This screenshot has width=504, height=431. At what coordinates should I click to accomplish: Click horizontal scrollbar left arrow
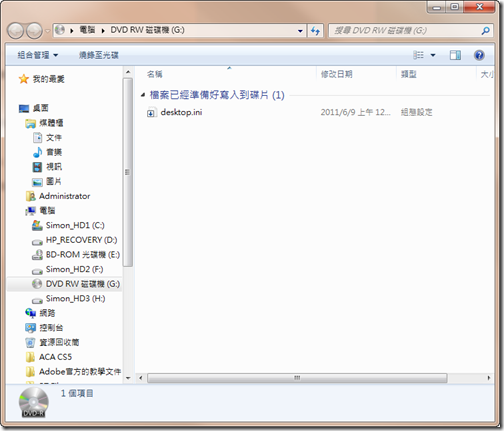tap(141, 378)
